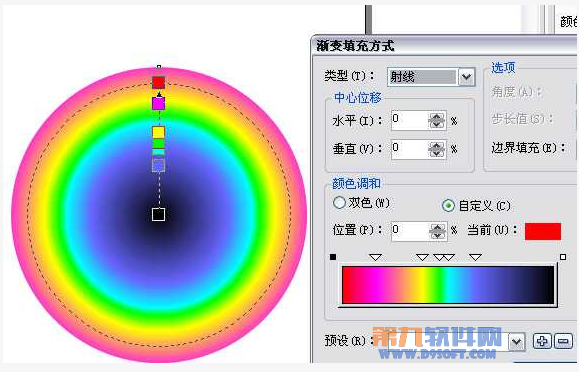The height and width of the screenshot is (372, 579).
Task: Select the blue-violet gradient node on the circle
Action: click(158, 165)
